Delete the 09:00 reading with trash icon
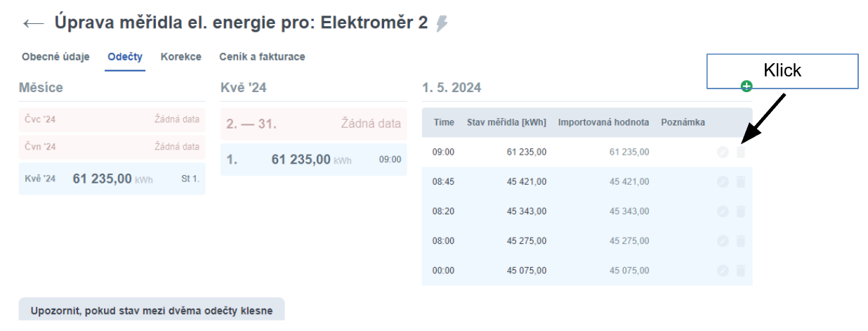 pos(740,152)
